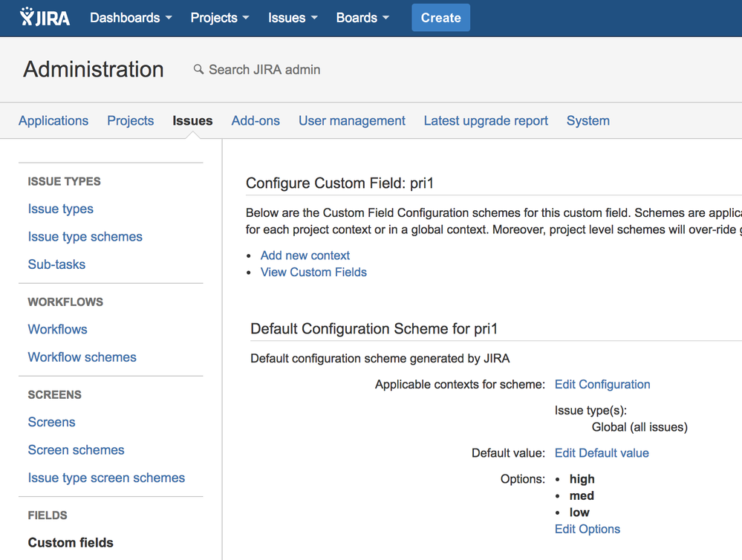The image size is (742, 560).
Task: Click the Create button
Action: 440,18
